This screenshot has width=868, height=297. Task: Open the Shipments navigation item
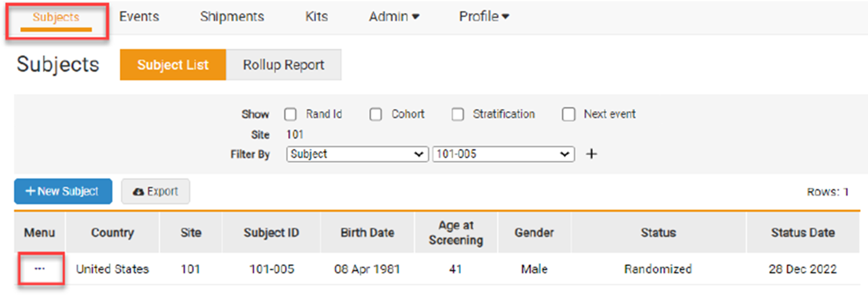tap(232, 16)
